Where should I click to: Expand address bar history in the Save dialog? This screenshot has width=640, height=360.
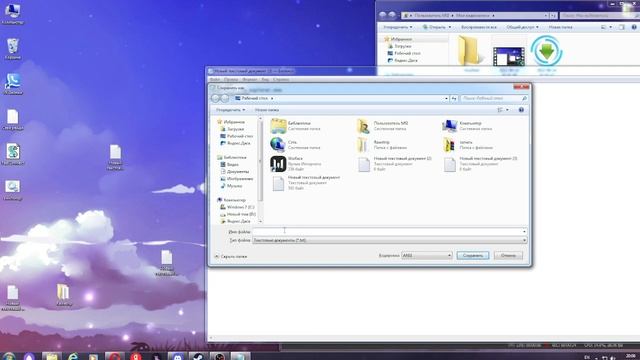tap(446, 98)
